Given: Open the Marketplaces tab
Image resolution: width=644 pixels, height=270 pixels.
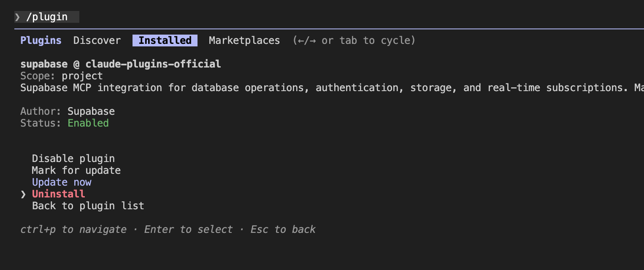Looking at the screenshot, I should click(244, 40).
